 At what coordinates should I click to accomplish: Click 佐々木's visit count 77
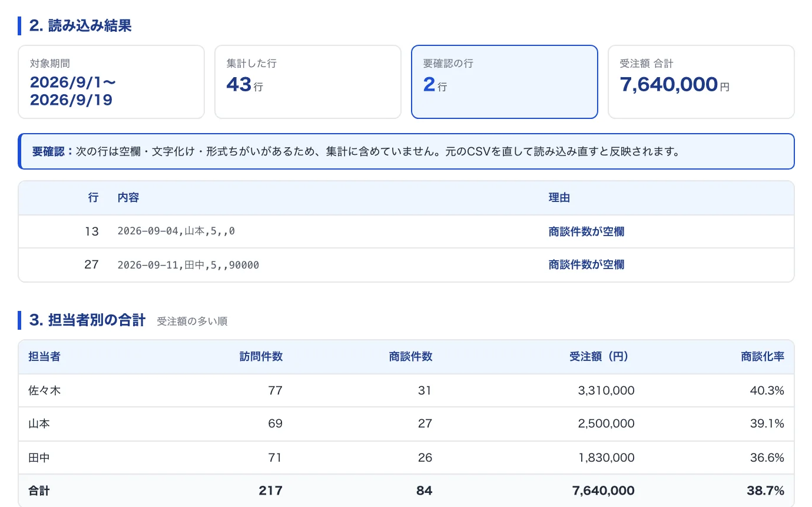click(x=275, y=390)
